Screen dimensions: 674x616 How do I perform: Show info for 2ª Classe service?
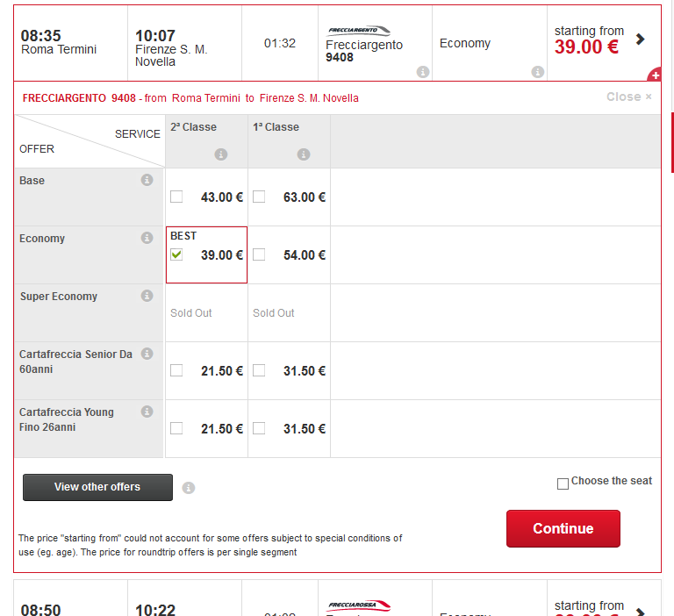pyautogui.click(x=221, y=154)
